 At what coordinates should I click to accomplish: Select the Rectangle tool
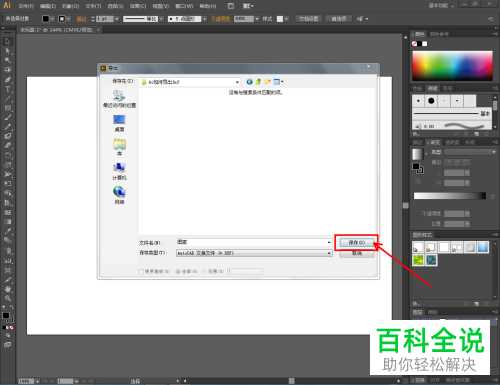(7, 108)
